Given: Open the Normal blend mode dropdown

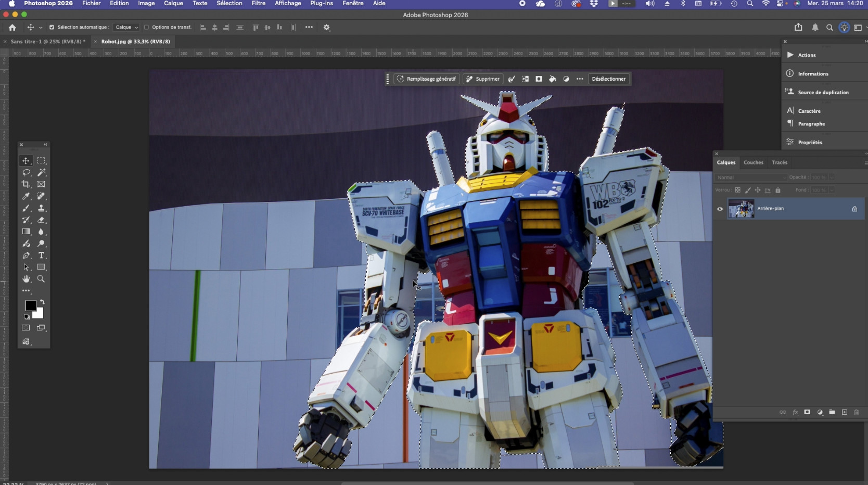Looking at the screenshot, I should tap(751, 177).
